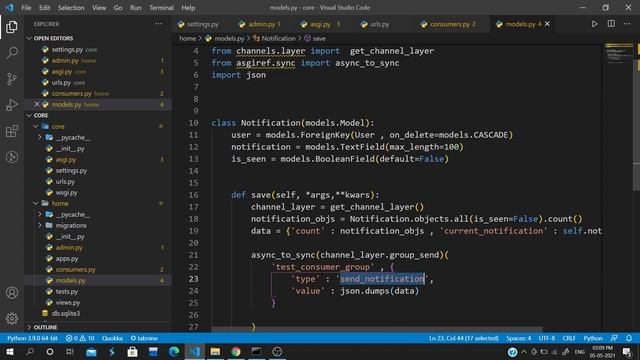Image resolution: width=640 pixels, height=360 pixels.
Task: Open the Go menu
Action: pos(118,8)
